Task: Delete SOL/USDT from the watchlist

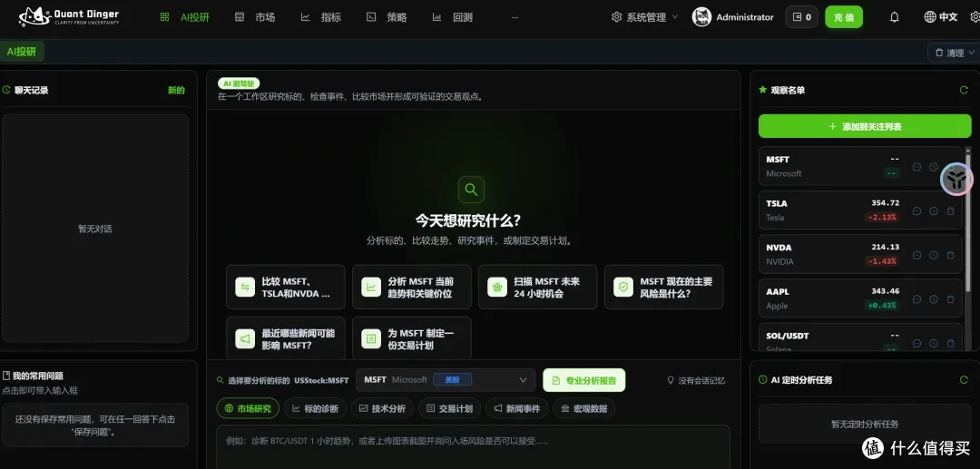Action: point(951,343)
